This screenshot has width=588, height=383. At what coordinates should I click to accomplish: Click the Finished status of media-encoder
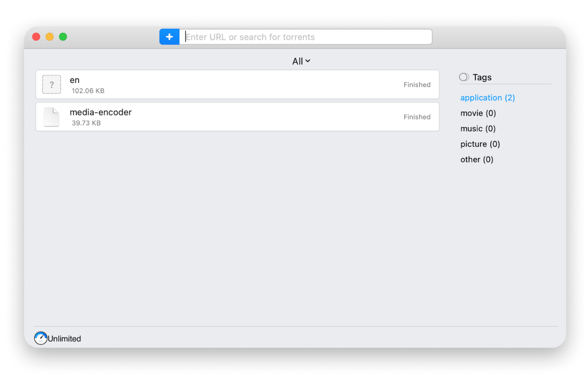click(x=417, y=117)
